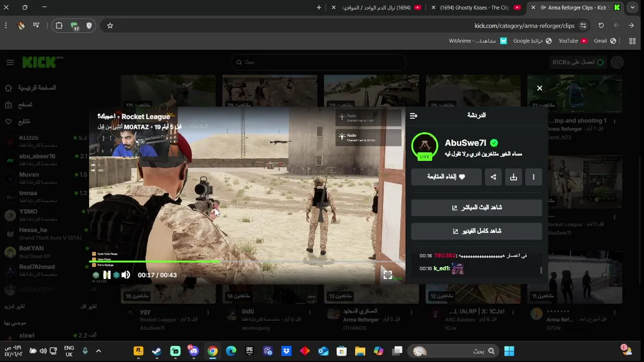Screen dimensions: 644x362
Task: Pause the clip with the pause button
Action: 107,275
